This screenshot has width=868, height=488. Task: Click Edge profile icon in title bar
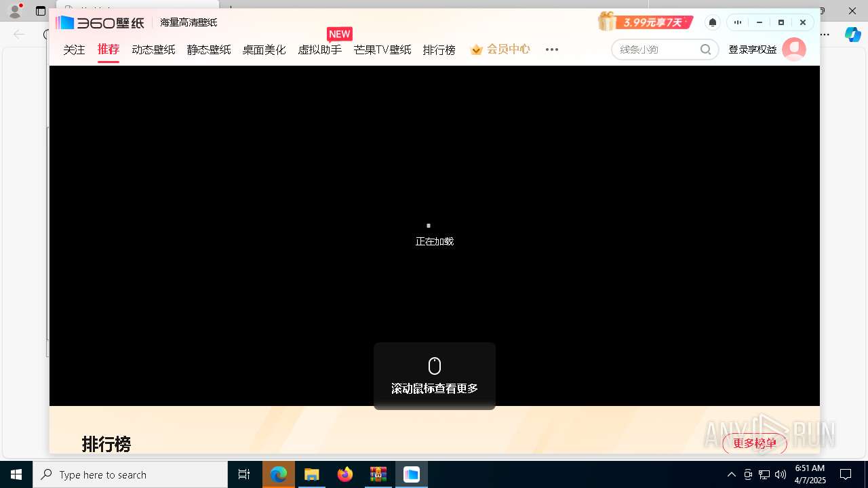[15, 11]
